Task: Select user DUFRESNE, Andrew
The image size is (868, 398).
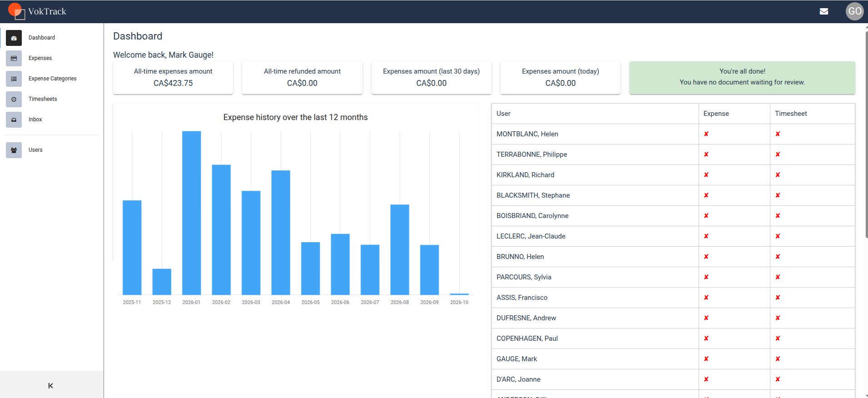Action: 526,318
